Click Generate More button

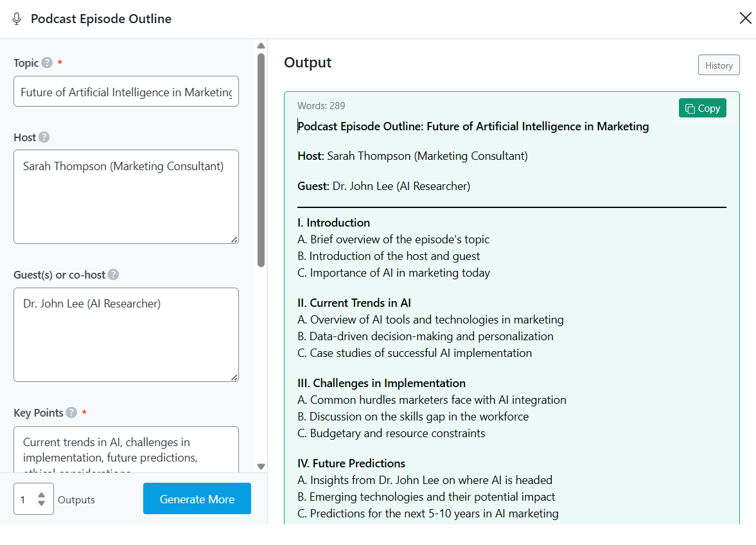[197, 499]
